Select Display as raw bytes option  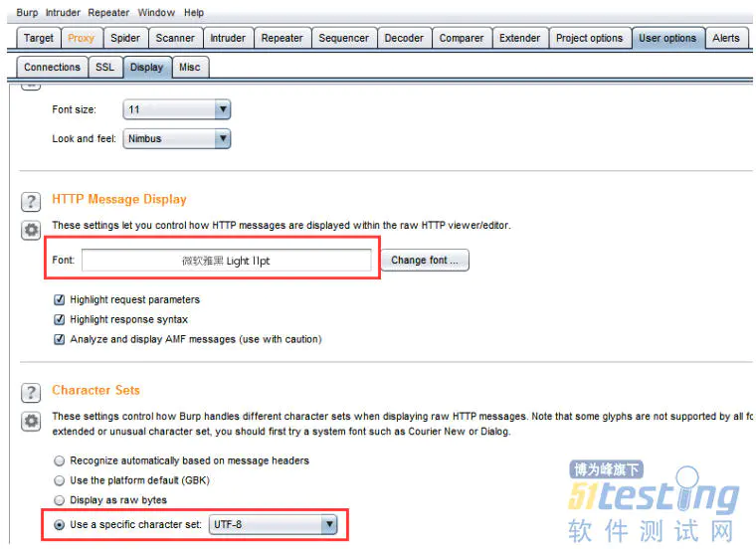click(60, 500)
